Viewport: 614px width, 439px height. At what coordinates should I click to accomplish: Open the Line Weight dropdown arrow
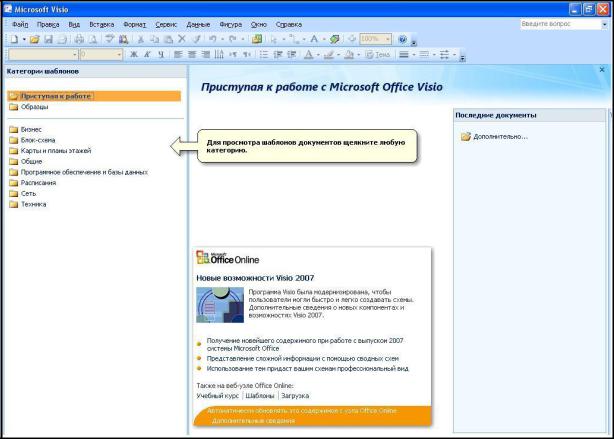414,54
